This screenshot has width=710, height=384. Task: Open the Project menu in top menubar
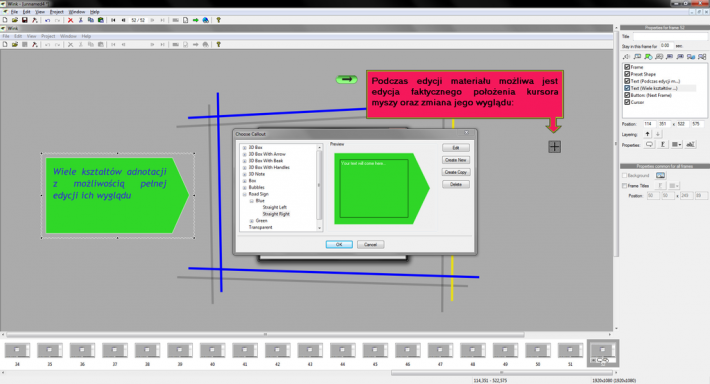point(57,12)
